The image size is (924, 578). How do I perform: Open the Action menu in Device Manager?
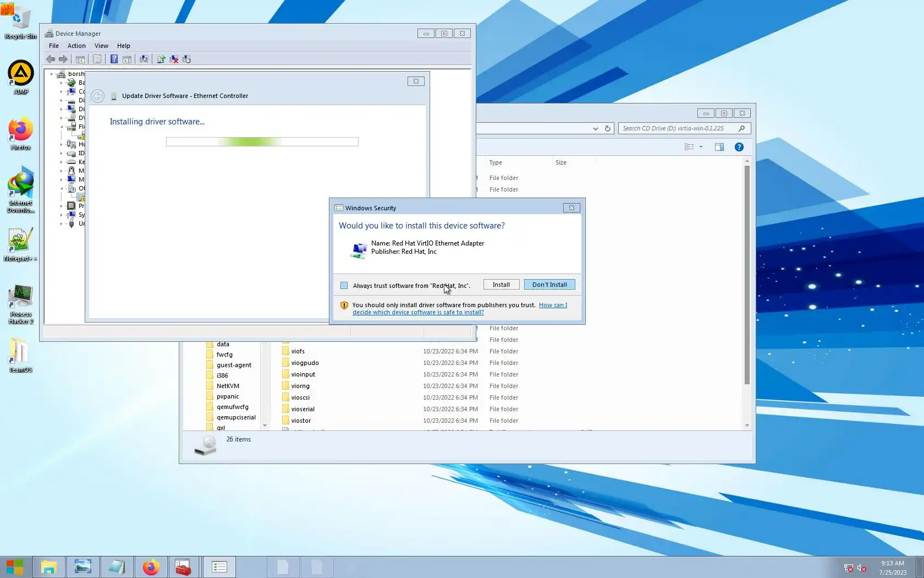click(x=76, y=46)
